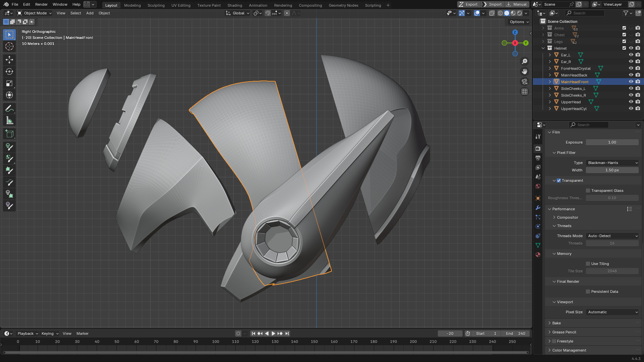Jump to the last frame

(287, 333)
